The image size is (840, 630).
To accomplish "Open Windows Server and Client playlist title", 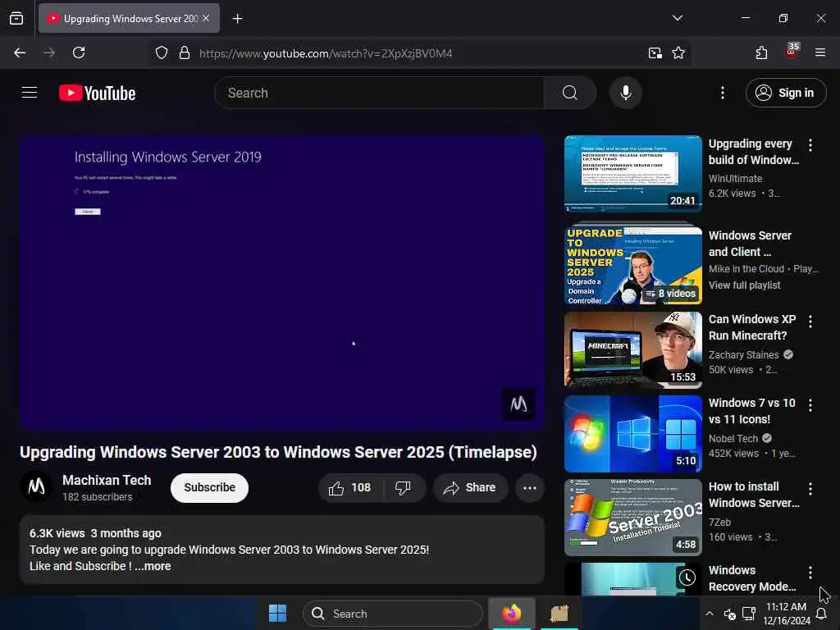I will [750, 244].
